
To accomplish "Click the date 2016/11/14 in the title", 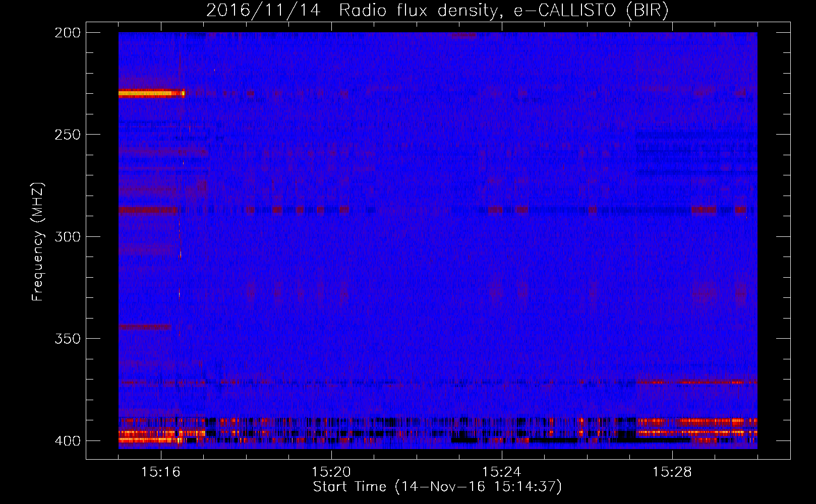I will click(x=263, y=11).
